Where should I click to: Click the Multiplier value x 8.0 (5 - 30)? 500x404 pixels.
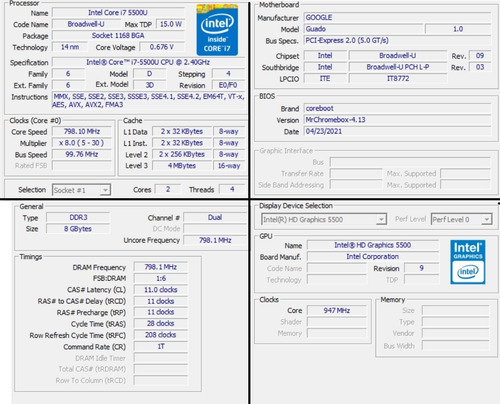(82, 143)
